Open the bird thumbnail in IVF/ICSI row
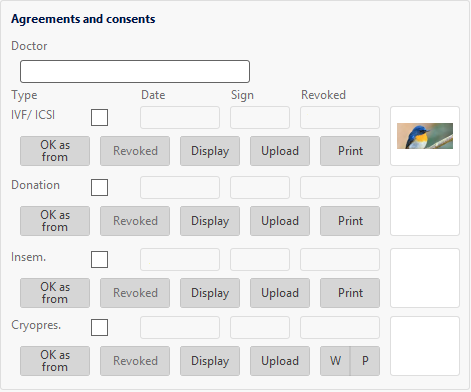Screen dimensions: 471x392 point(425,136)
